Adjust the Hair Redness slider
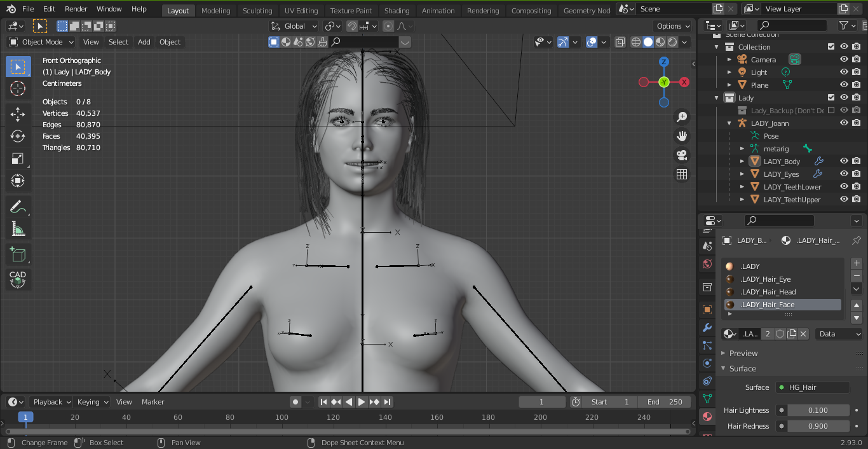Screen dimensions: 868x449 [817, 426]
